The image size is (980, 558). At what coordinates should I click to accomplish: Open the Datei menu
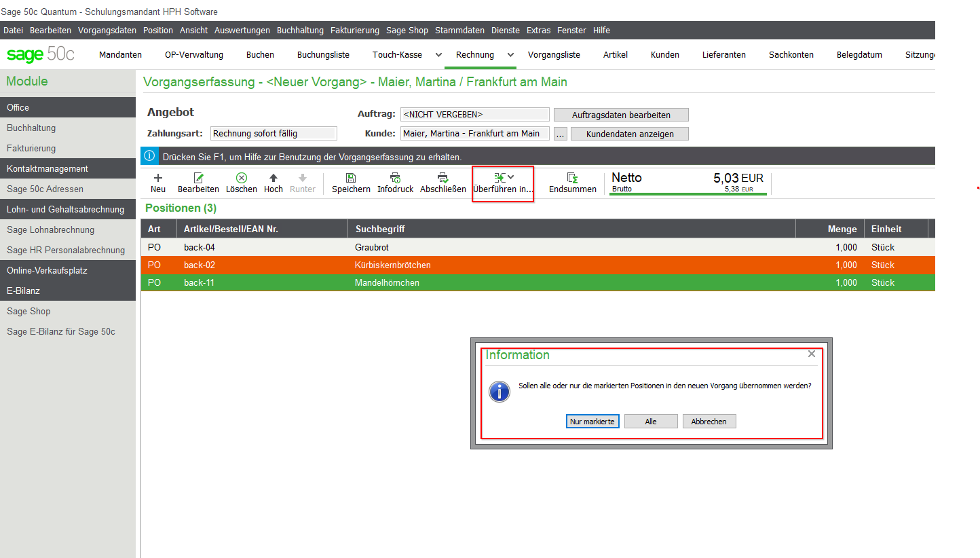13,31
